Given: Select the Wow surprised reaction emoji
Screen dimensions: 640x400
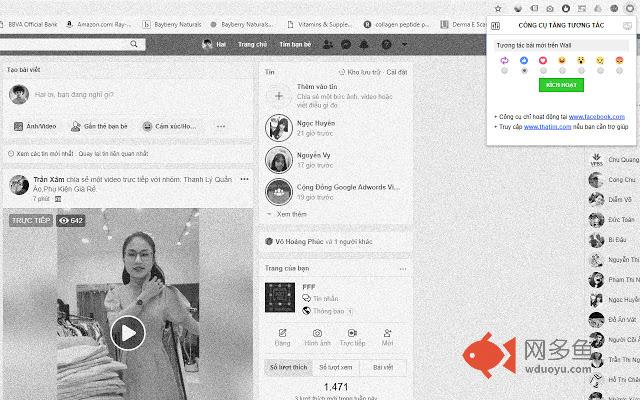Looking at the screenshot, I should [581, 60].
